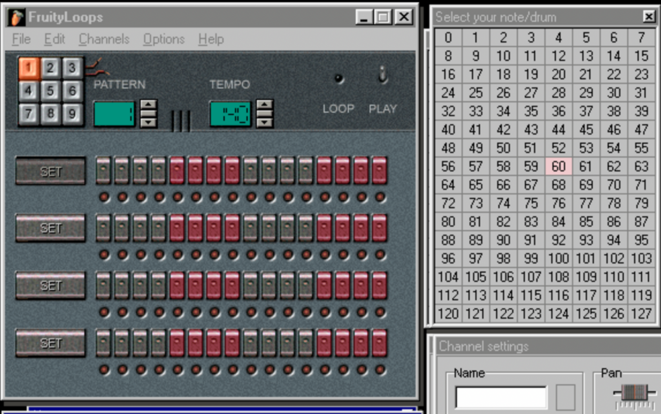
Task: Click the Pan slider in Channel settings
Action: (634, 393)
